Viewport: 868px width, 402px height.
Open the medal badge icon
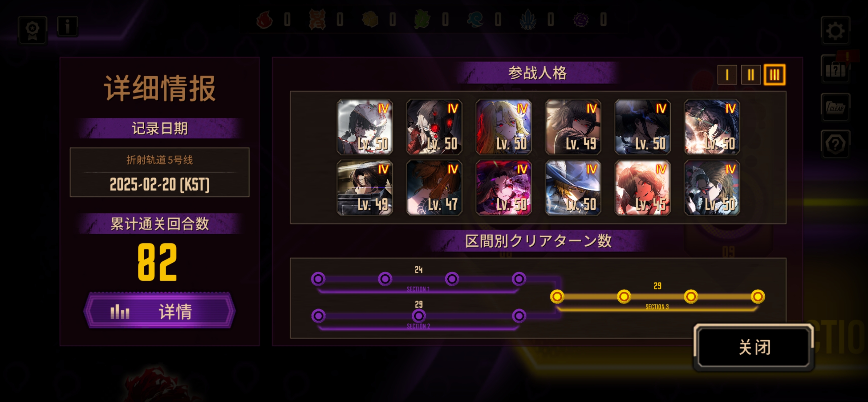33,30
